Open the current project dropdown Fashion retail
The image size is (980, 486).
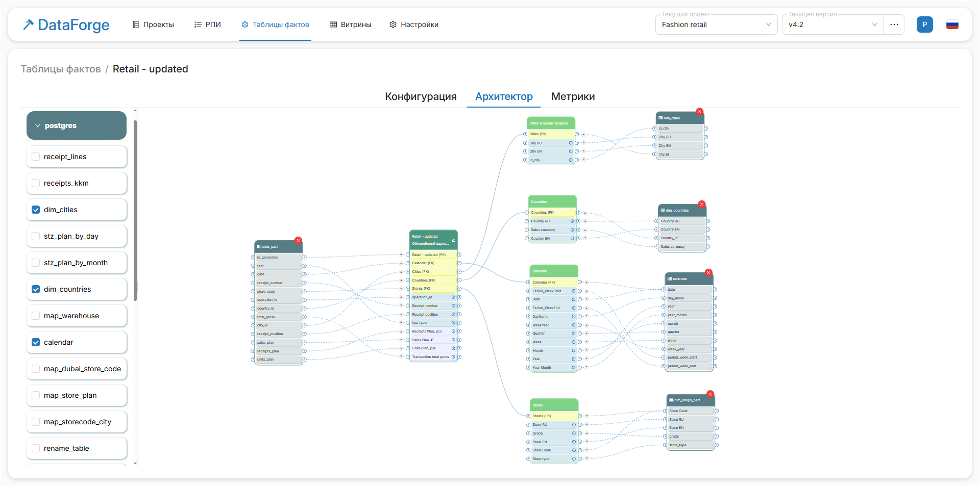(x=716, y=24)
